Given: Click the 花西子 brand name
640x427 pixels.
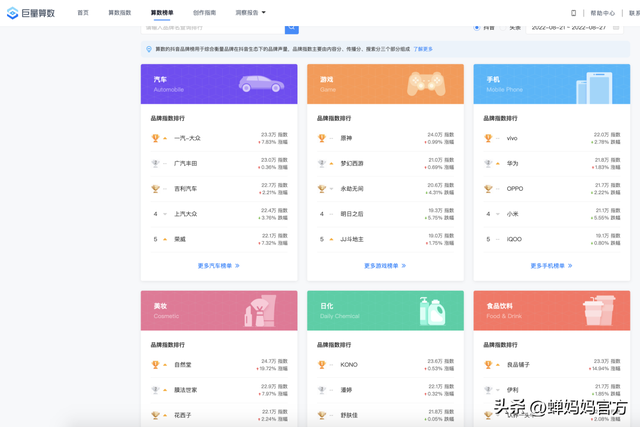Looking at the screenshot, I should (182, 415).
